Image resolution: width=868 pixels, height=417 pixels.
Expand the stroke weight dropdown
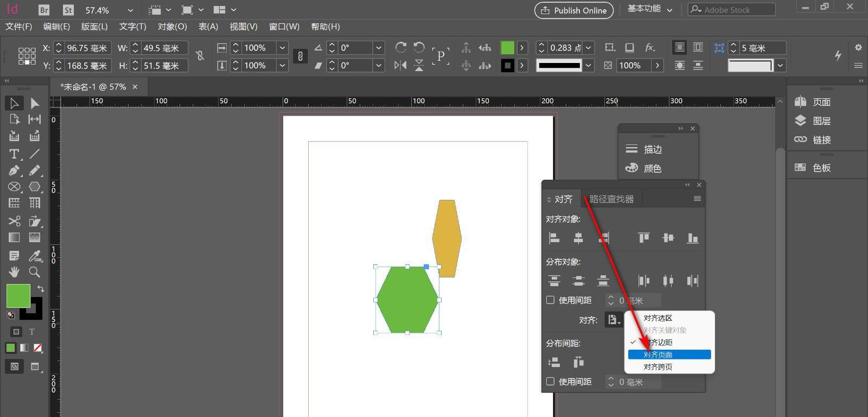click(589, 48)
